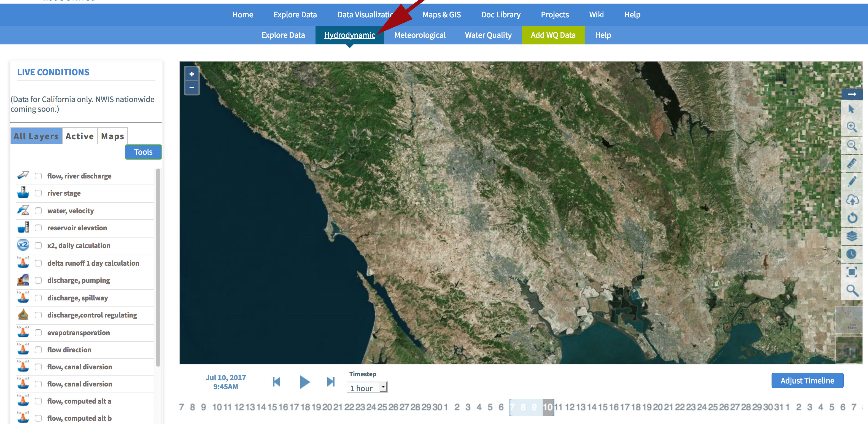Image resolution: width=868 pixels, height=424 pixels.
Task: Select the pointer arrow map tool
Action: 851,109
